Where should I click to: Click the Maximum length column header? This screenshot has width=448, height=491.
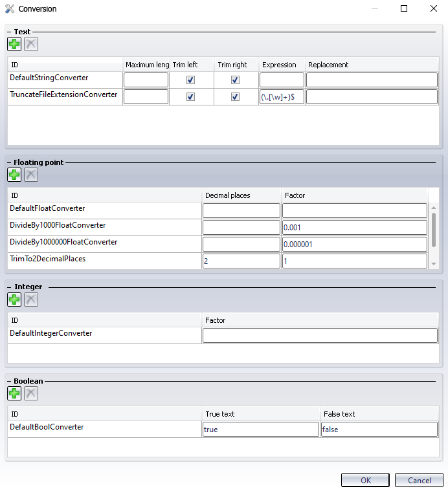147,65
